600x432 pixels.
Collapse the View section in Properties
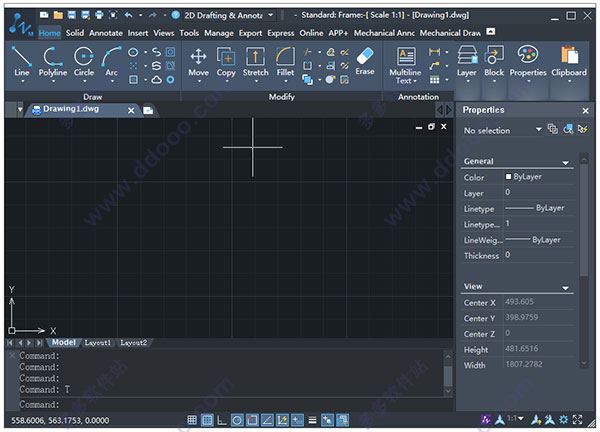coord(565,288)
